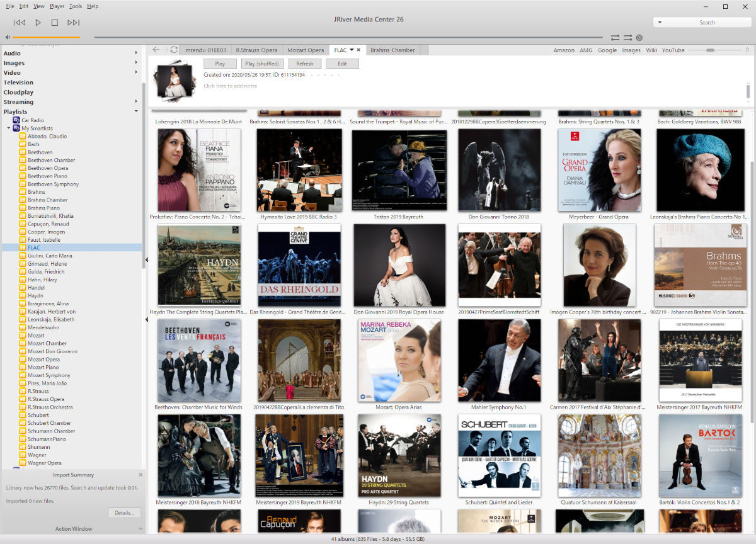
Task: Open the Edit menu
Action: pos(24,6)
